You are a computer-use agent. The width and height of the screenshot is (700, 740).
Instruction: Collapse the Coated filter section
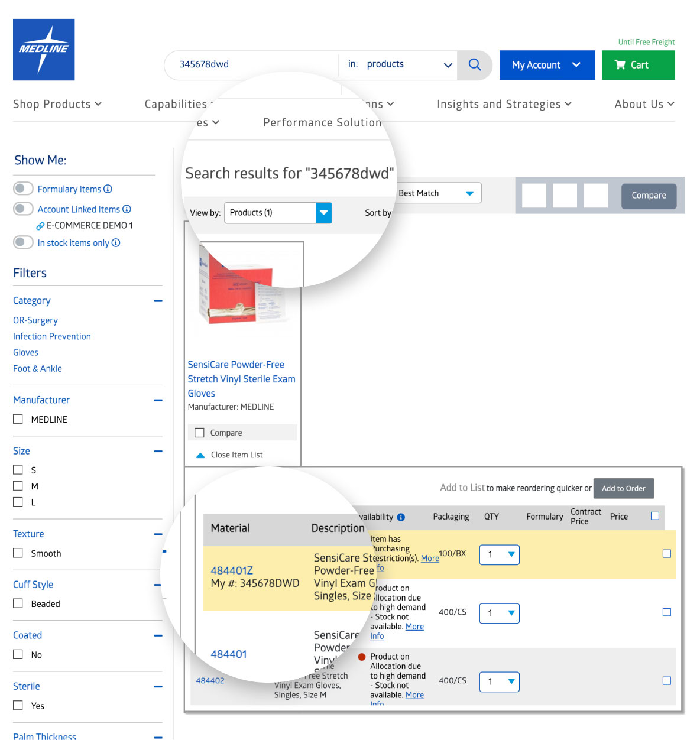click(158, 635)
